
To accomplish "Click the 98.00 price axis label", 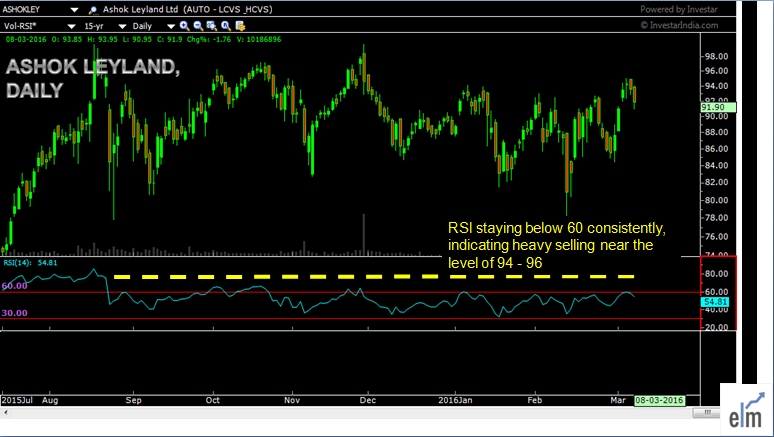I will [716, 56].
